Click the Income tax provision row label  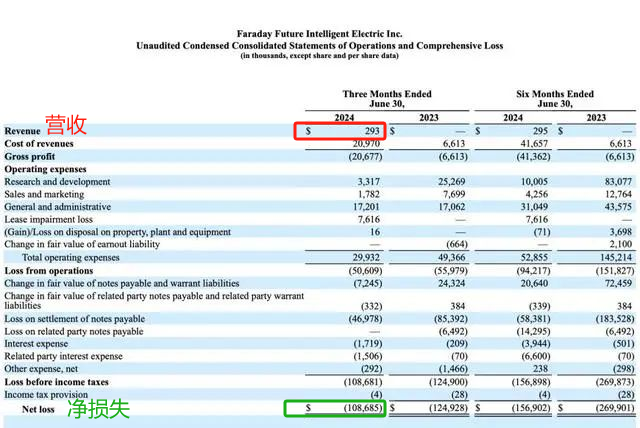click(x=46, y=393)
